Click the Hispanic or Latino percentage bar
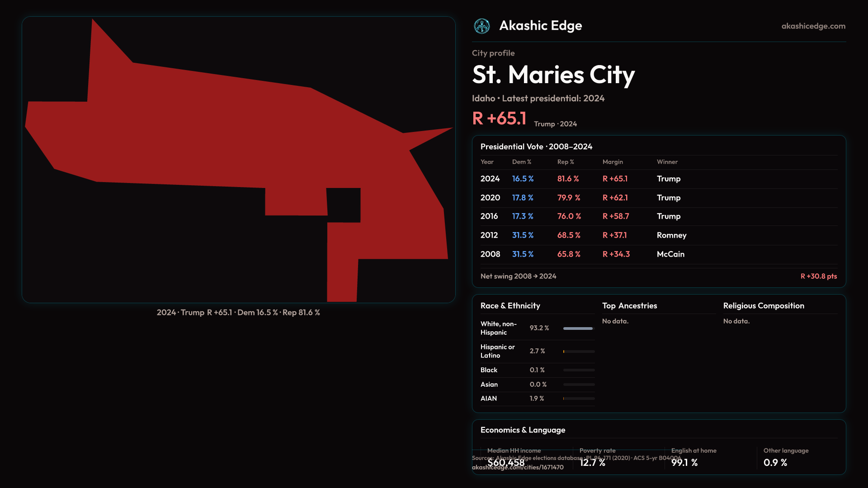The image size is (868, 488). pyautogui.click(x=578, y=352)
